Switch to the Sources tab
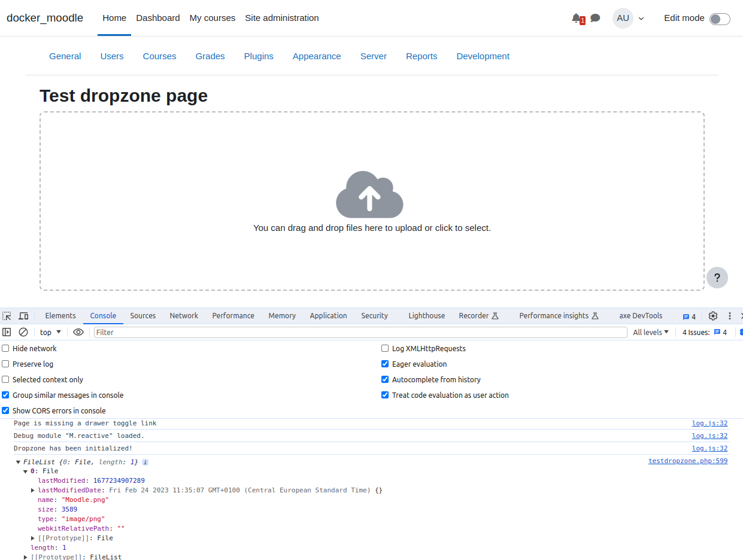 (143, 316)
